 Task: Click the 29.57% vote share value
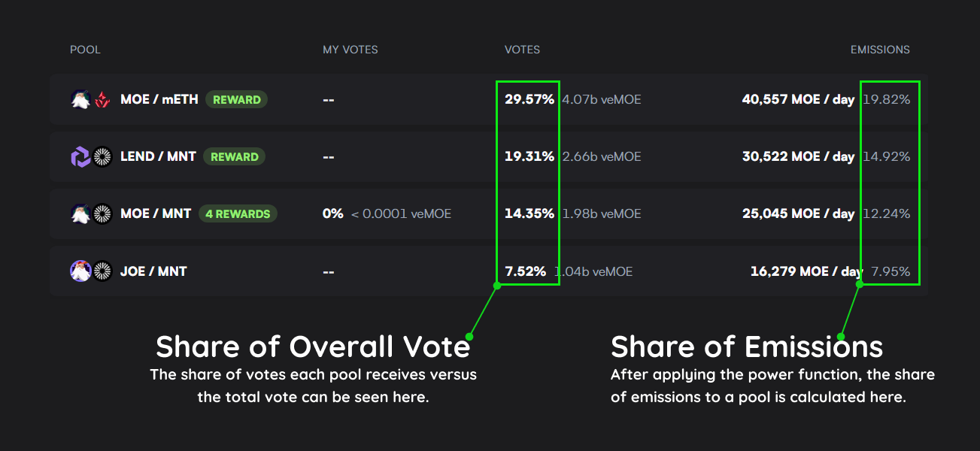point(529,99)
